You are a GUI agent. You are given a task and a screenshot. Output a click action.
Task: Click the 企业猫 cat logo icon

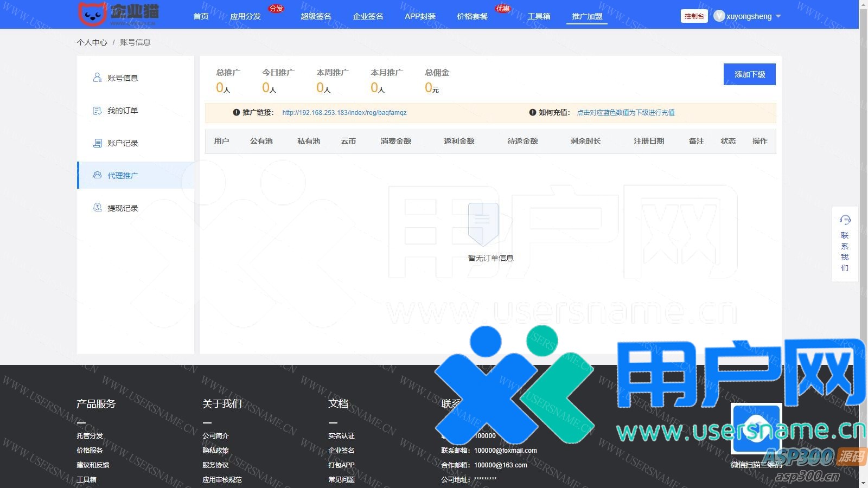(92, 14)
